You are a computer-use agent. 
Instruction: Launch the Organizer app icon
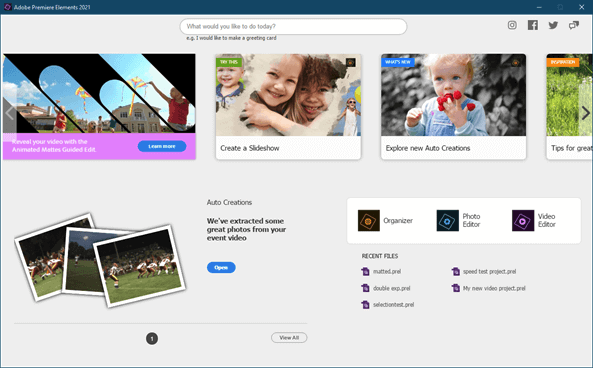coord(369,220)
